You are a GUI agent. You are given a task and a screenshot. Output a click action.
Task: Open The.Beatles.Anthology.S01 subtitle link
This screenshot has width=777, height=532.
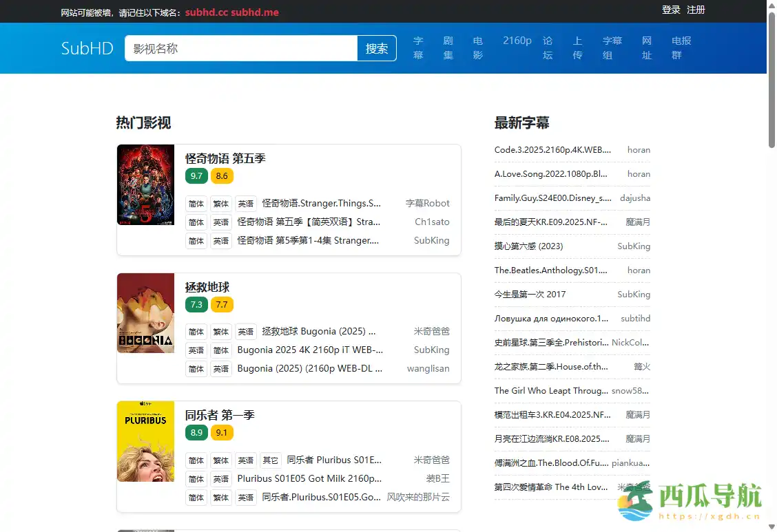coord(550,270)
